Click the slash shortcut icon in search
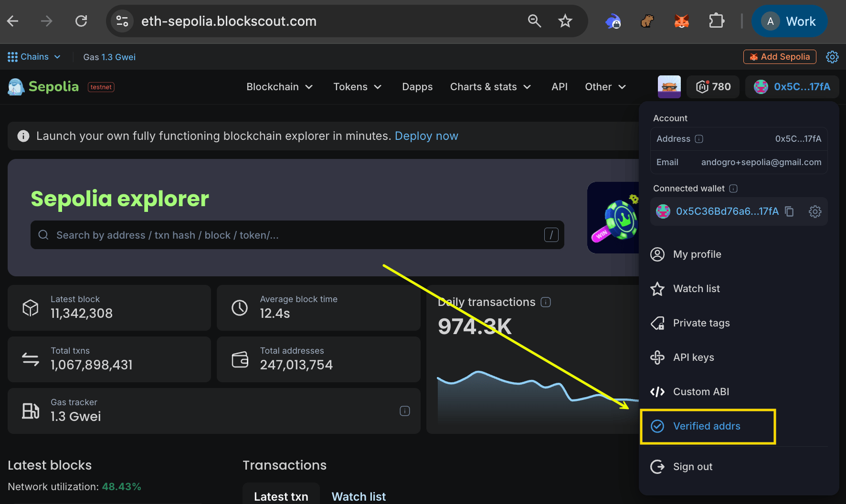846x504 pixels. [551, 235]
